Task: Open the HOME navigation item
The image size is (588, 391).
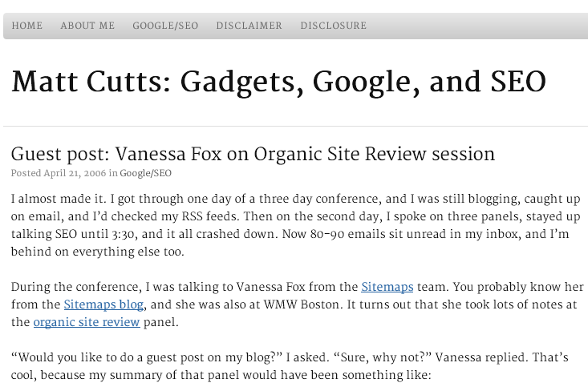Action: [x=26, y=26]
